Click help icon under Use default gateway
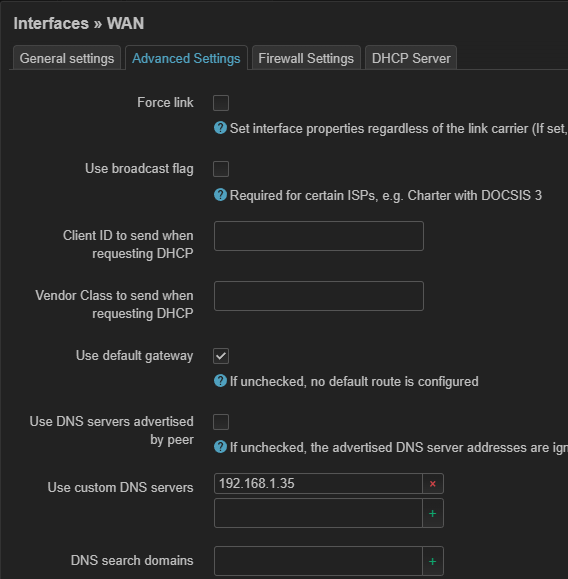Image resolution: width=568 pixels, height=579 pixels. point(220,381)
